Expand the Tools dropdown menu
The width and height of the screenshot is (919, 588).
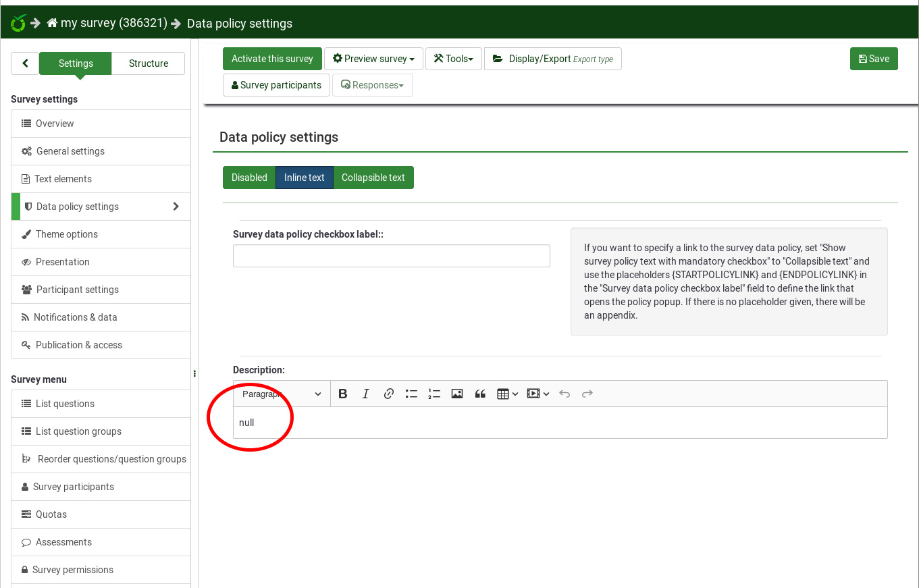[453, 59]
